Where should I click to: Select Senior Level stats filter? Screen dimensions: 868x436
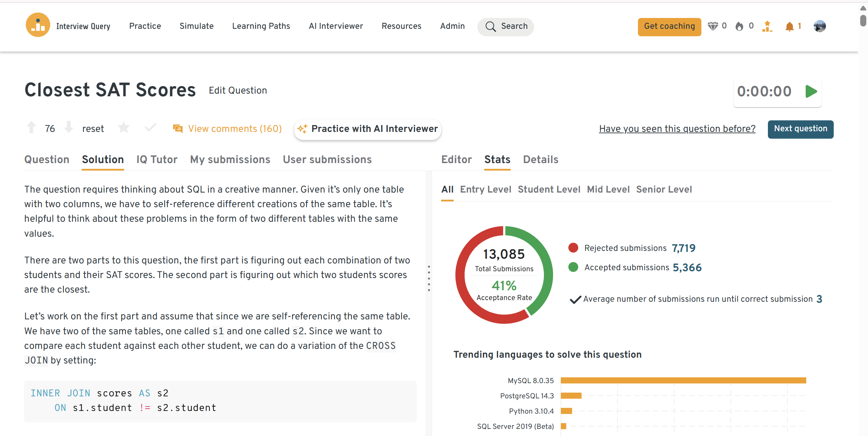click(664, 189)
